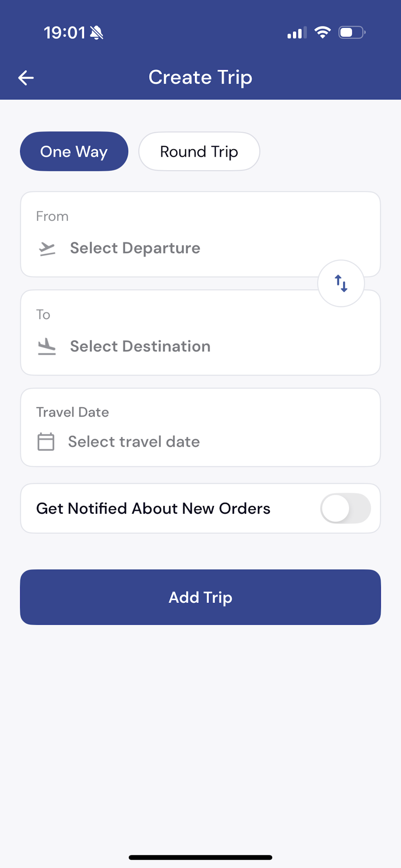Tap the back arrow icon
This screenshot has height=868, width=401.
[26, 78]
